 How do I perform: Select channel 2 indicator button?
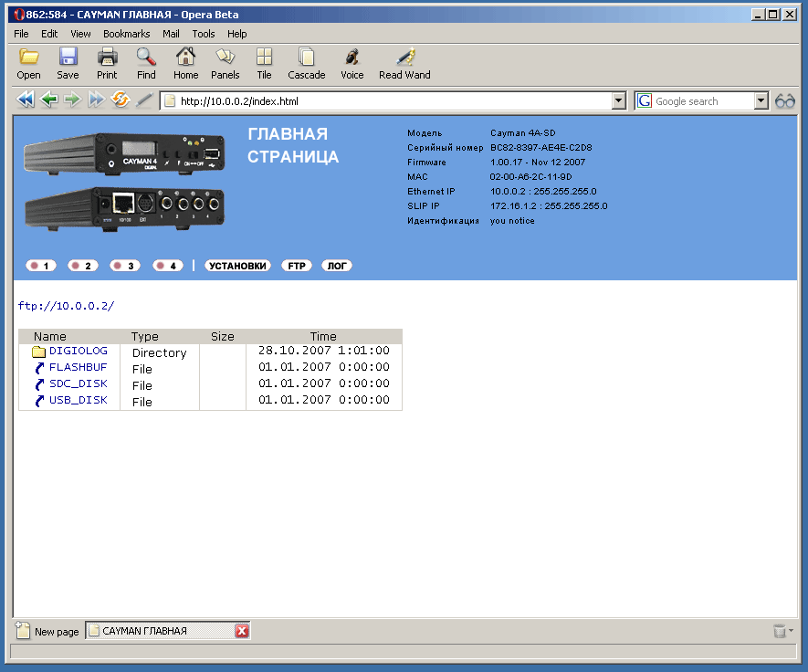(83, 266)
